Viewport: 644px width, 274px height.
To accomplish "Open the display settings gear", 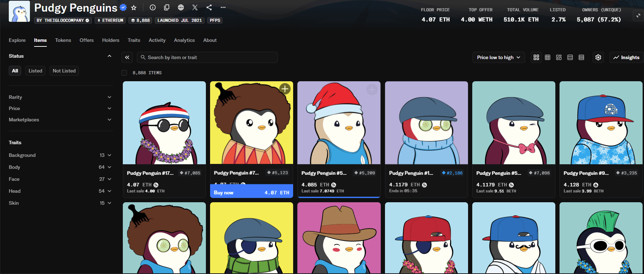I will tap(598, 57).
